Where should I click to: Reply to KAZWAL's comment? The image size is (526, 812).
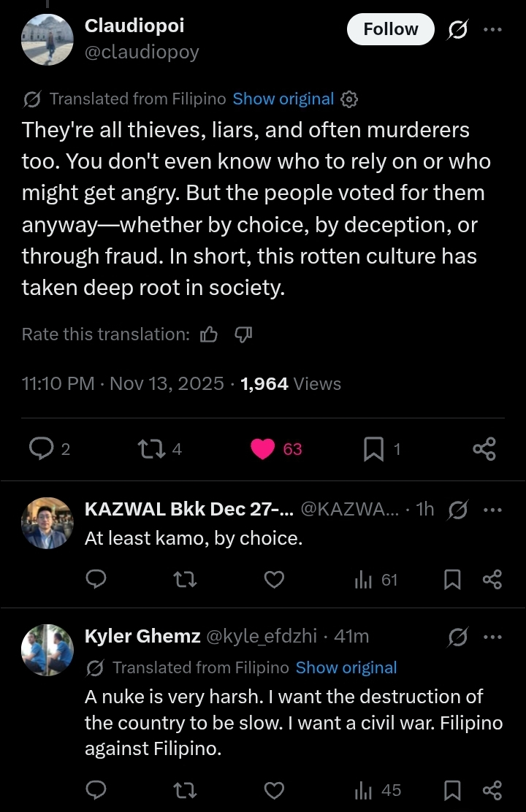(x=96, y=580)
